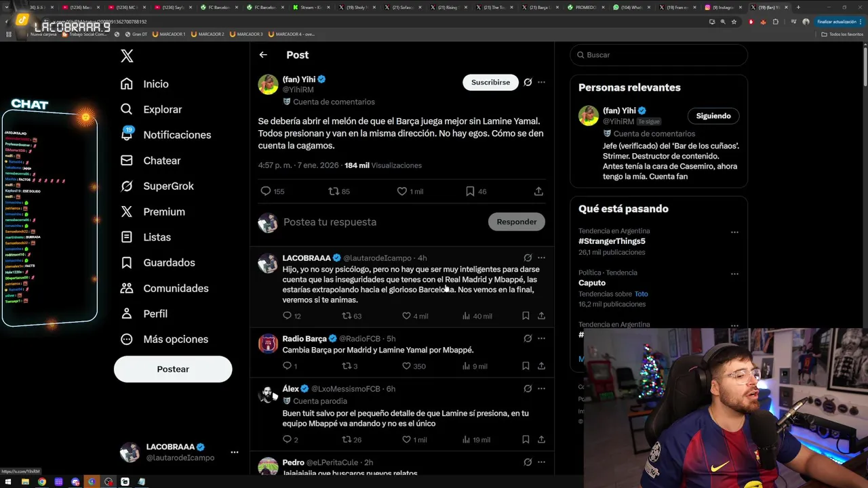Screen dimensions: 868x488
Task: Open SuperGrok in the sidebar
Action: pos(157,186)
